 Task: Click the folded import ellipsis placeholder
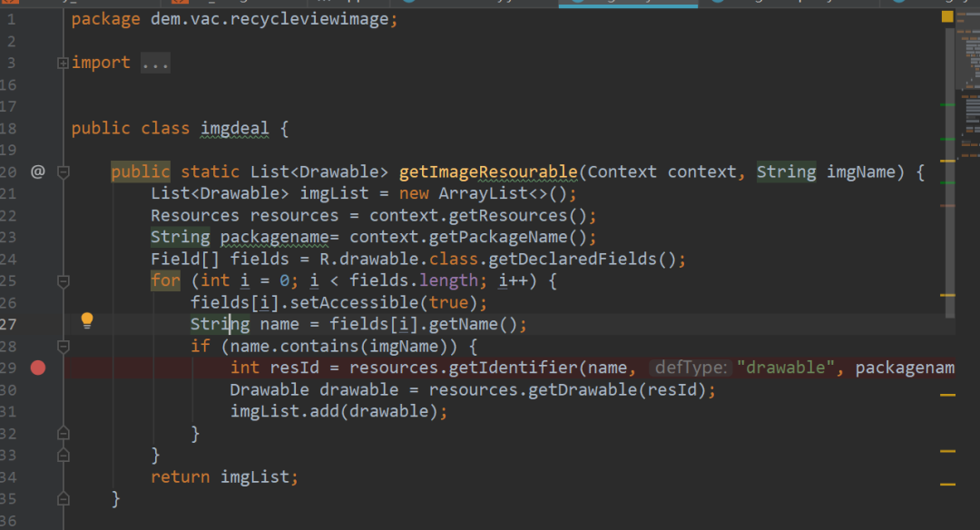click(x=155, y=63)
